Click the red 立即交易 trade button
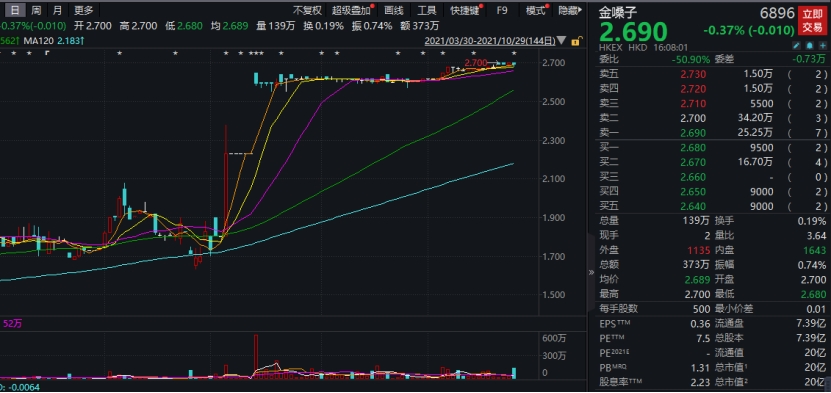This screenshot has width=831, height=393. [x=812, y=21]
